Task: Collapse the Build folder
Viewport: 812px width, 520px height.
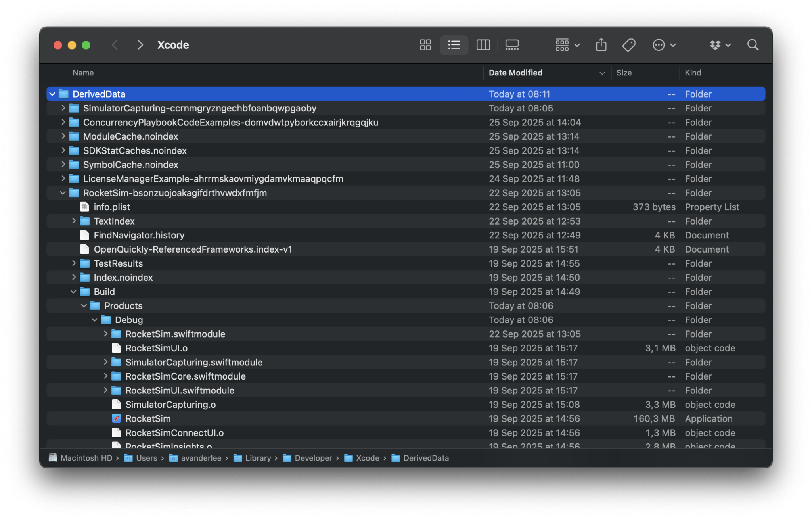Action: click(73, 292)
